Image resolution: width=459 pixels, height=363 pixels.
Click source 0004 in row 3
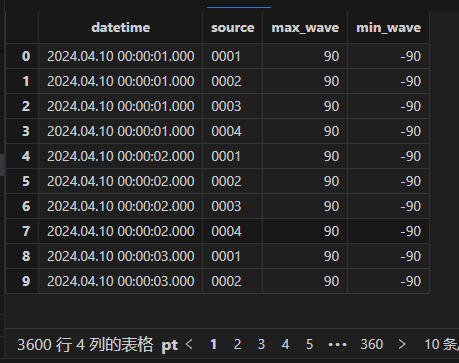(x=232, y=131)
